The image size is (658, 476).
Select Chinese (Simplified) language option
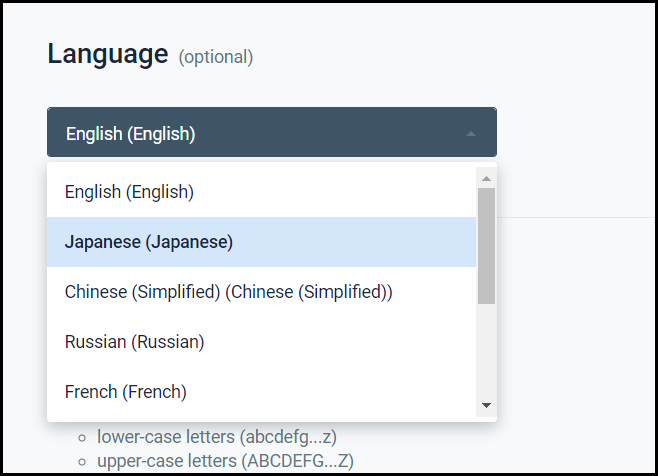[261, 292]
